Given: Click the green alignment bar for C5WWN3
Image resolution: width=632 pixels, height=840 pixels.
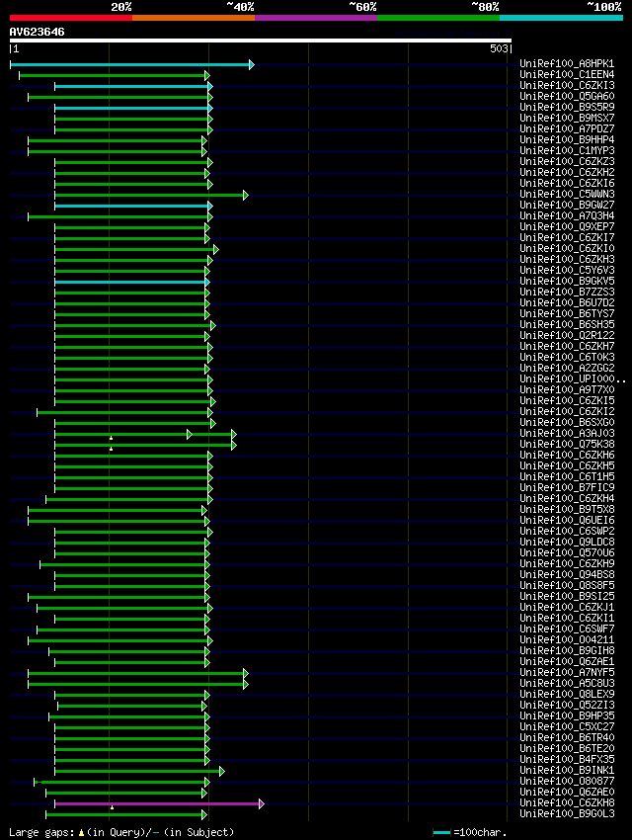Looking at the screenshot, I should tap(149, 196).
